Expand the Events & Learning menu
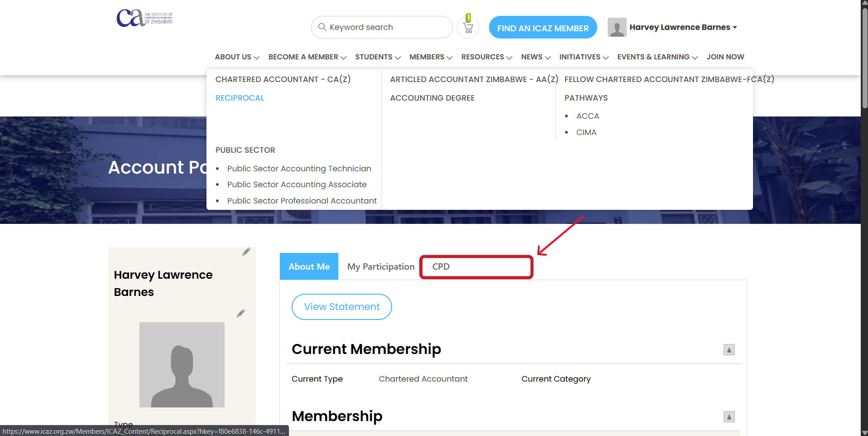 (x=657, y=57)
